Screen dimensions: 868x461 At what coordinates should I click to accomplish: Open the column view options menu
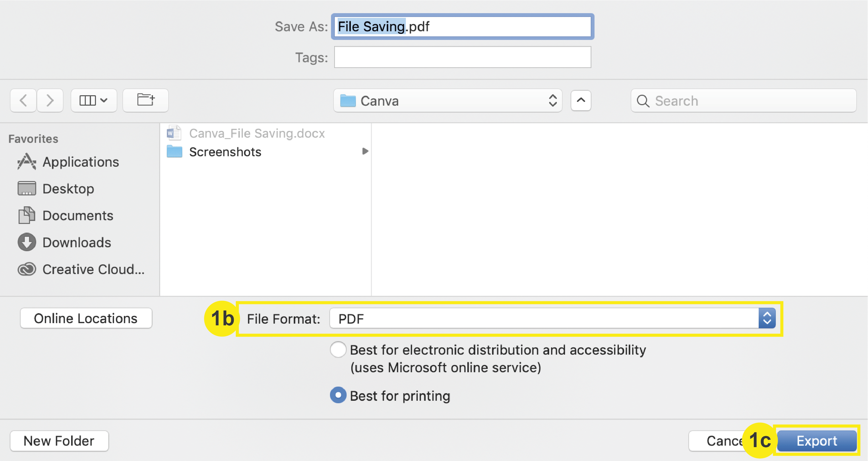(94, 100)
